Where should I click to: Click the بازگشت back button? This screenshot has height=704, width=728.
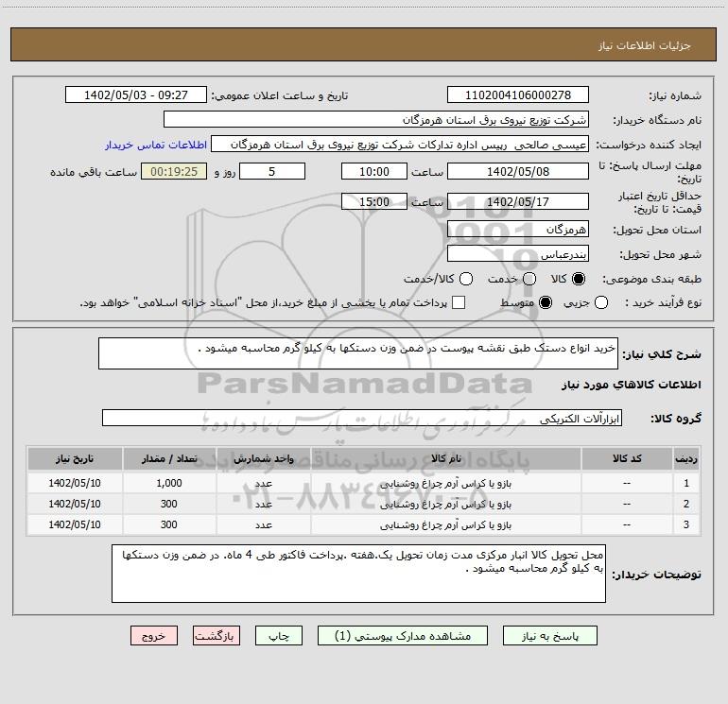click(x=217, y=636)
